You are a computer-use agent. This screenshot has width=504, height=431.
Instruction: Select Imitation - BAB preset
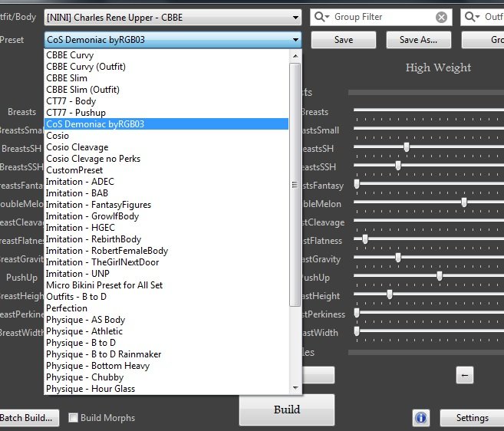166,193
